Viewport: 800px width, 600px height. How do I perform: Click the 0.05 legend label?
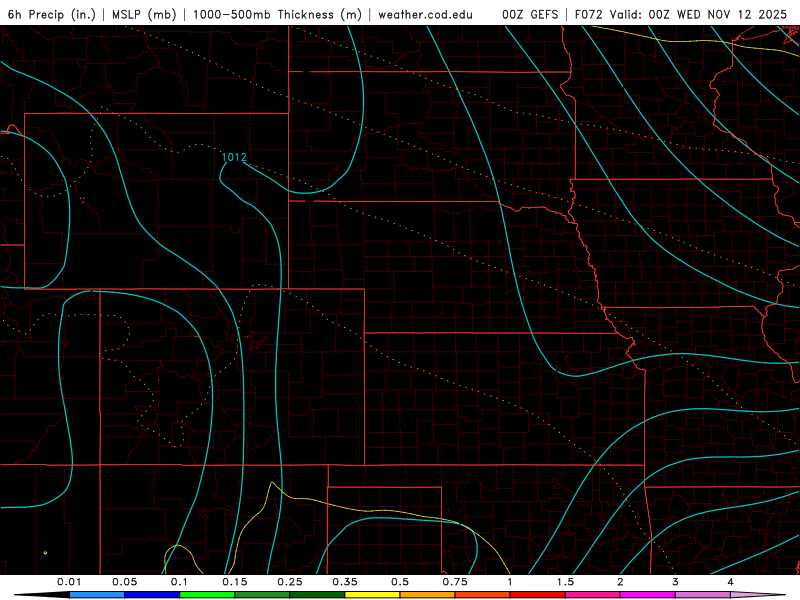pos(124,582)
